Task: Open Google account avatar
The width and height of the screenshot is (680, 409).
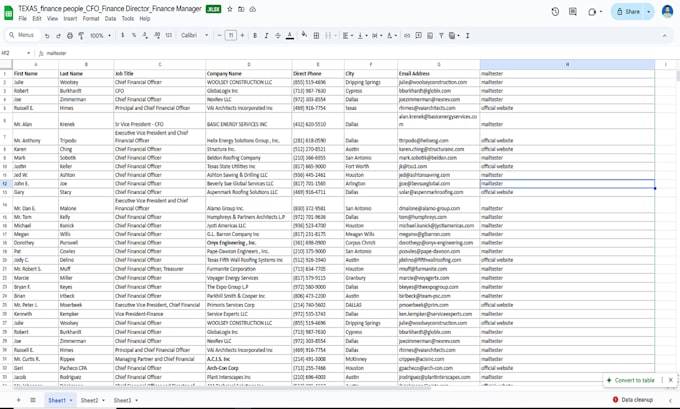Action: pos(667,12)
